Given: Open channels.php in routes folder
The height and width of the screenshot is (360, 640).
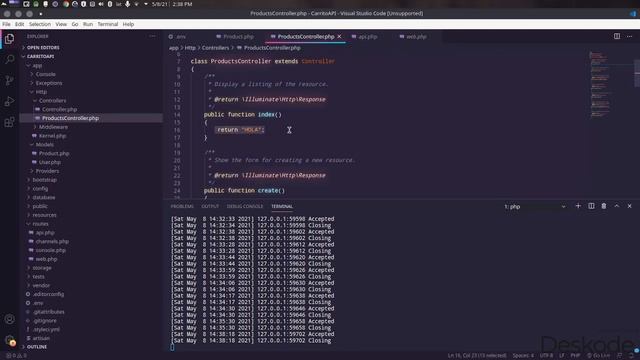Looking at the screenshot, I should coord(52,242).
